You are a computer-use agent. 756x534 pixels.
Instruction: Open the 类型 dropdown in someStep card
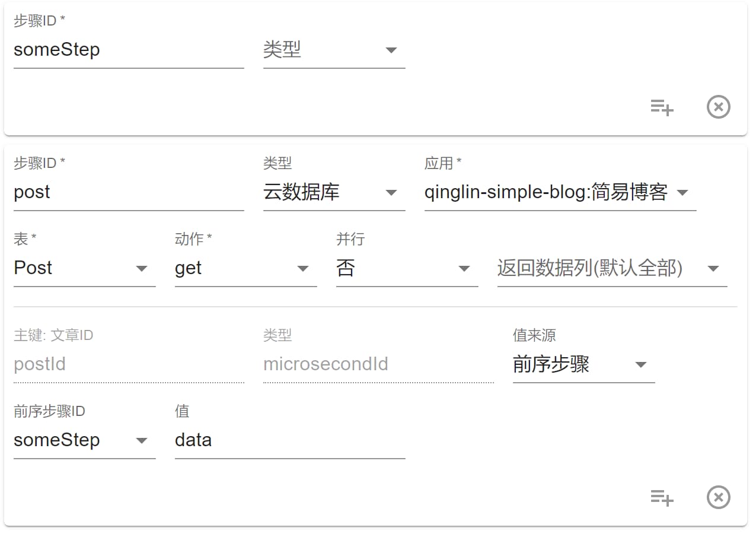pos(334,50)
